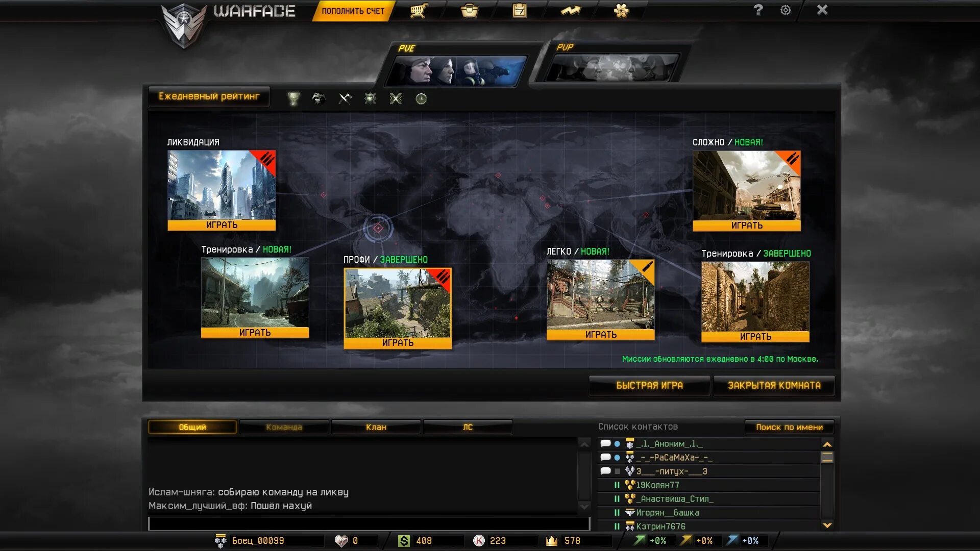Open game settings gear
Image resolution: width=980 pixels, height=551 pixels.
[786, 10]
